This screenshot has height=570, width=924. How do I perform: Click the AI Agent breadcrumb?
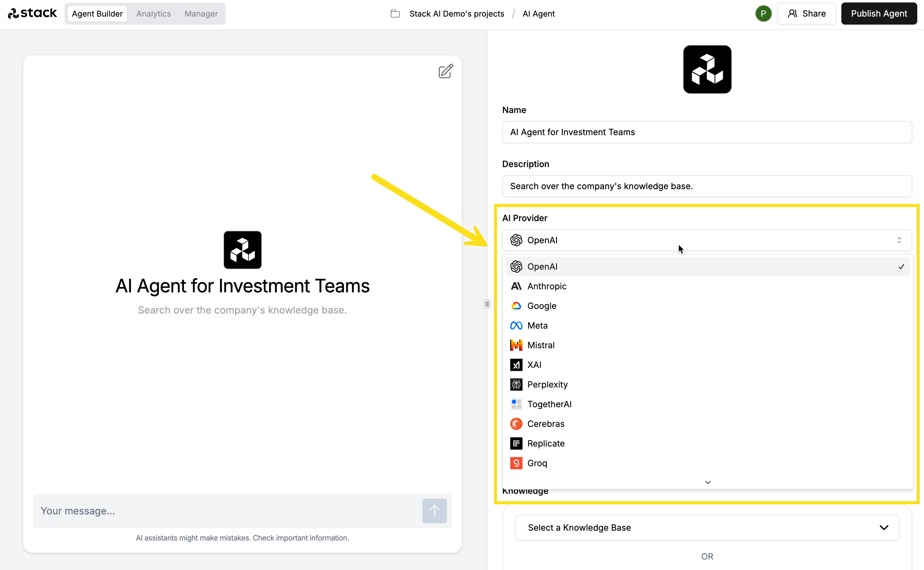tap(538, 14)
